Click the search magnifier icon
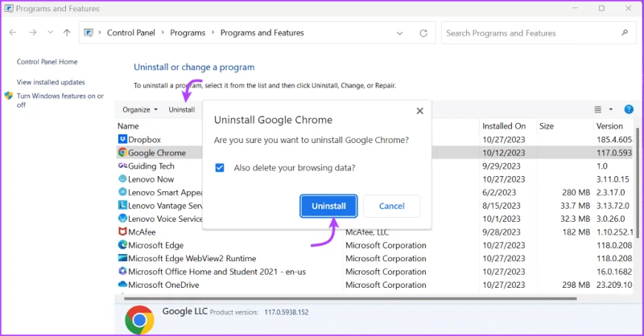Screen dimensions: 644x336 pos(625,33)
